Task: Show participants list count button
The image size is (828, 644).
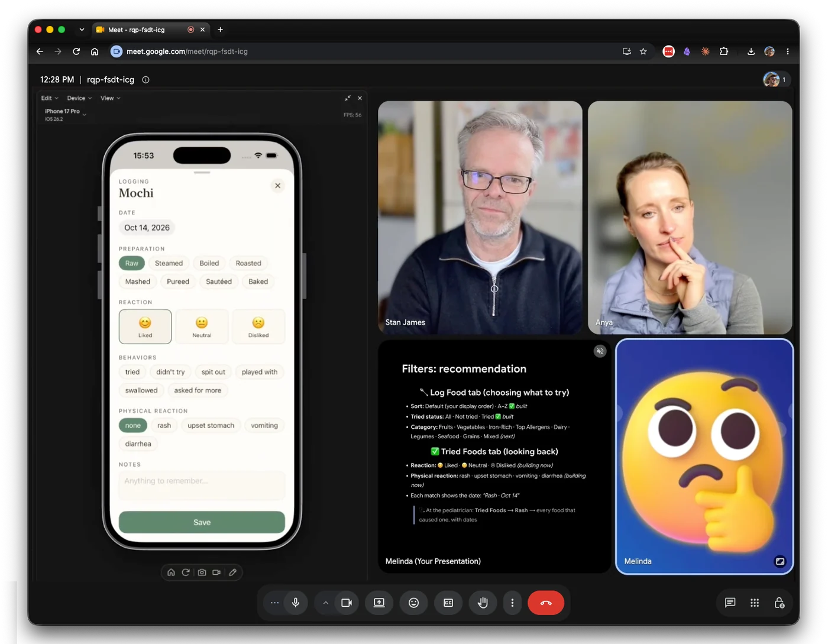Action: point(775,80)
